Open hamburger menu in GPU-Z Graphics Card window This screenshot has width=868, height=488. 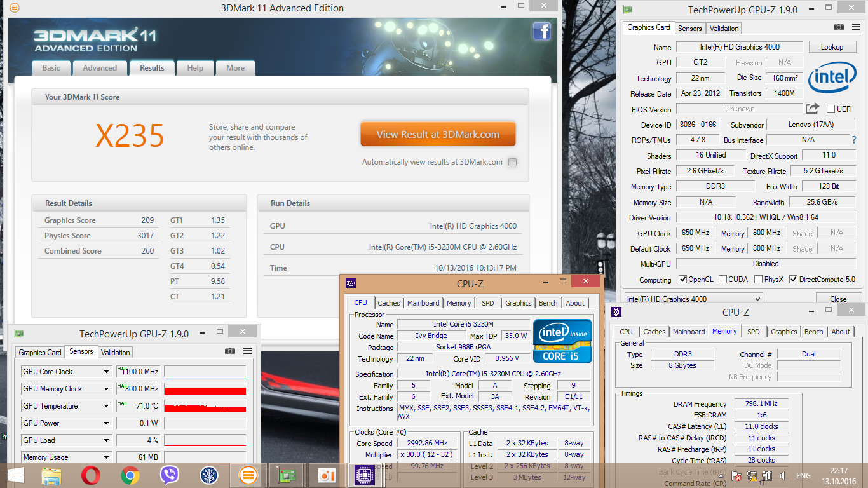857,27
